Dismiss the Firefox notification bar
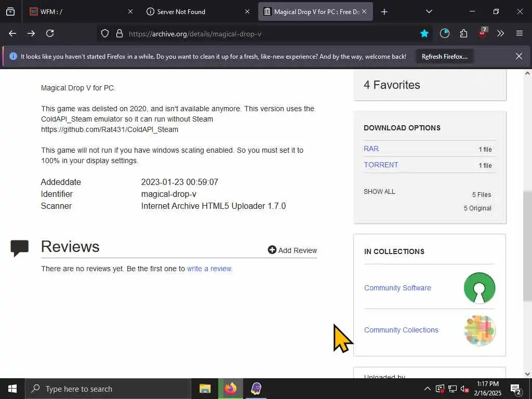Viewport: 532px width, 399px height. pyautogui.click(x=519, y=56)
